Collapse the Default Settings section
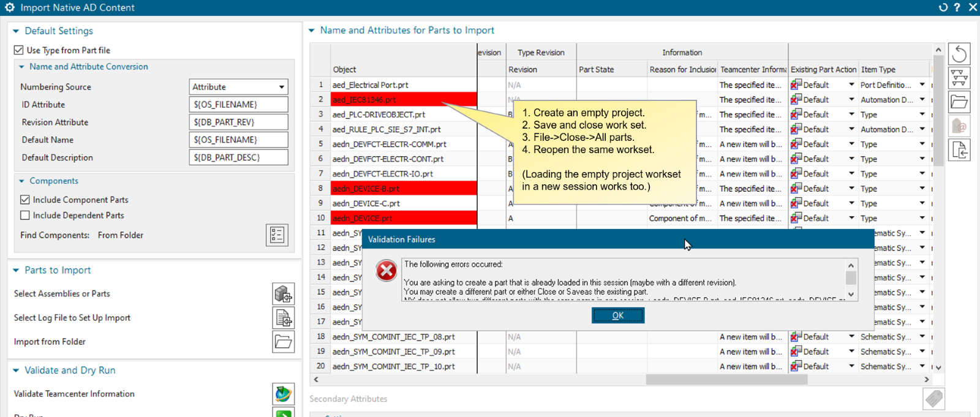Viewport: 980px width, 417px height. (17, 31)
